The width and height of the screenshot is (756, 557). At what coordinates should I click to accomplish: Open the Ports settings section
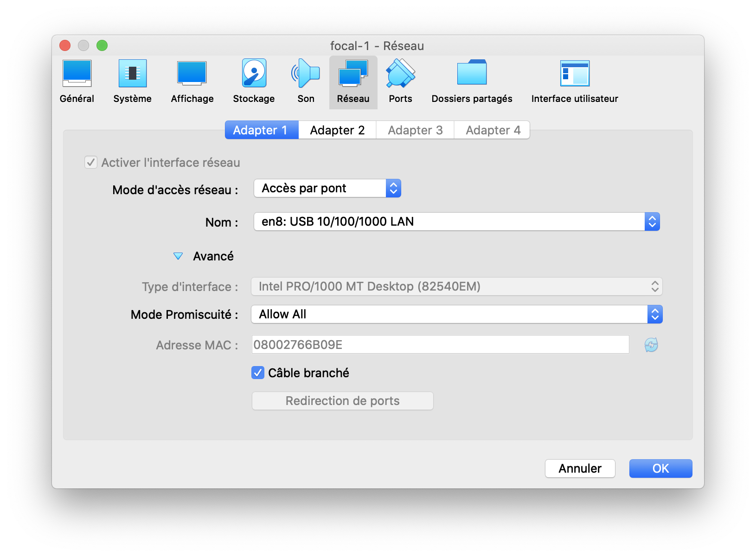pos(400,82)
